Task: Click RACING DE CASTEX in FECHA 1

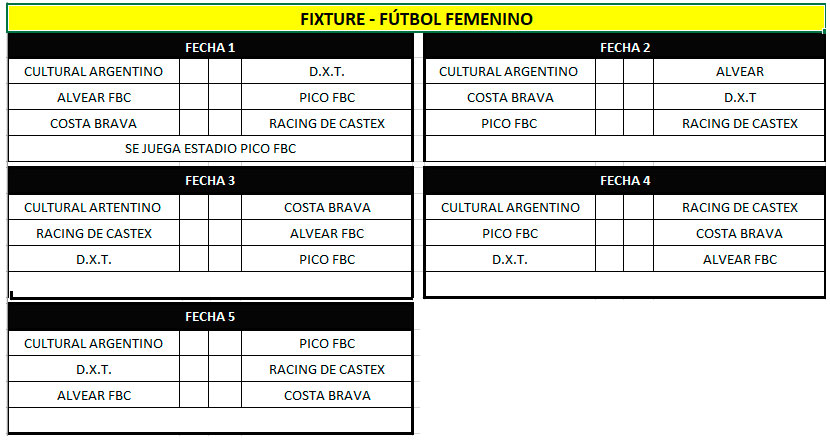Action: coord(327,124)
